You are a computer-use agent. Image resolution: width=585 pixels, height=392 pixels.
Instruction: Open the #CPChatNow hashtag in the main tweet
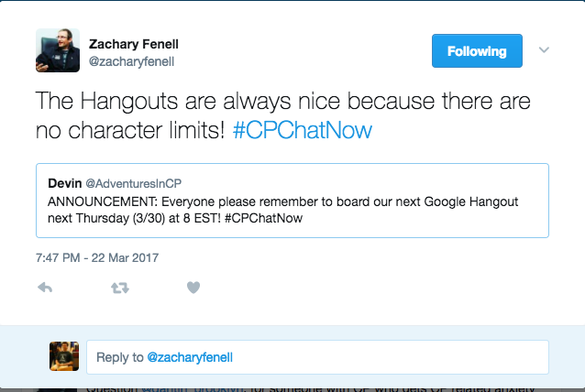coord(302,130)
